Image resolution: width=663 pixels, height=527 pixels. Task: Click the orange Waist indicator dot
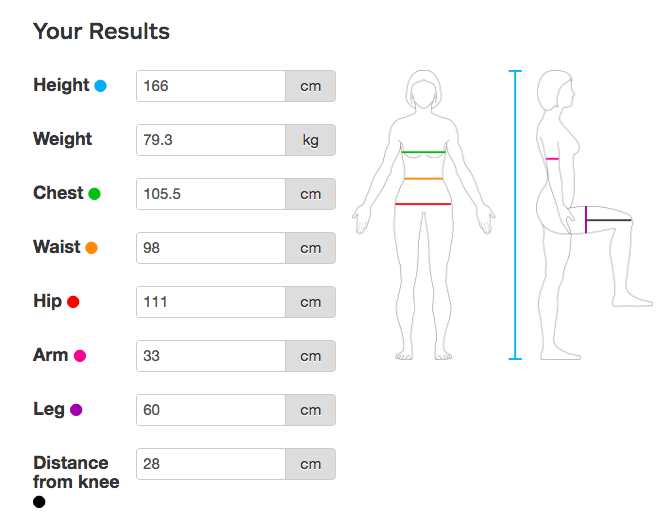tap(91, 248)
